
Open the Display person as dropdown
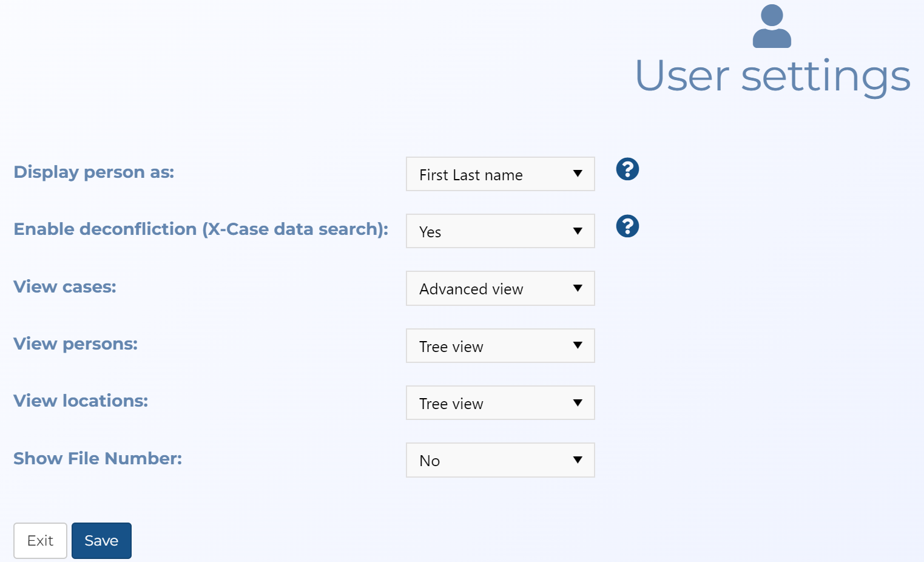(x=500, y=174)
